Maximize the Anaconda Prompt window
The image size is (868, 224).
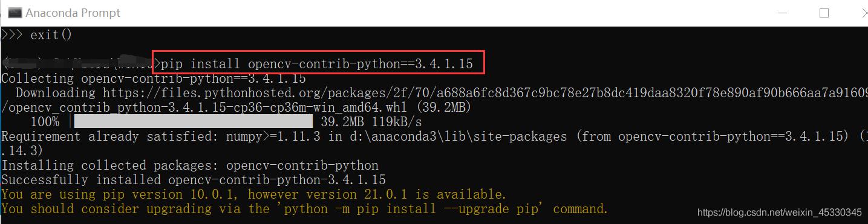click(x=824, y=13)
